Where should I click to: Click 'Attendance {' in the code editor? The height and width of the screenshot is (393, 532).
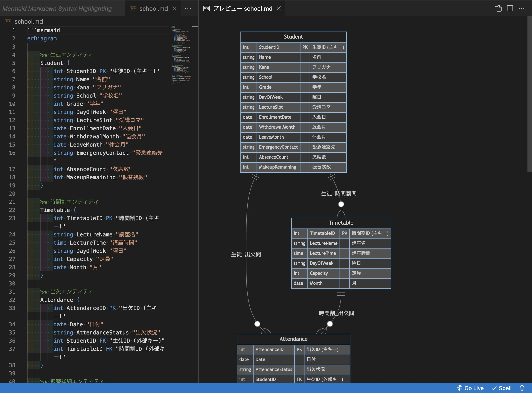coord(60,300)
